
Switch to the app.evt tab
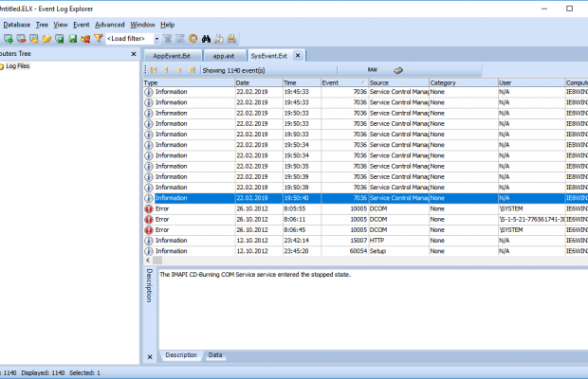224,56
